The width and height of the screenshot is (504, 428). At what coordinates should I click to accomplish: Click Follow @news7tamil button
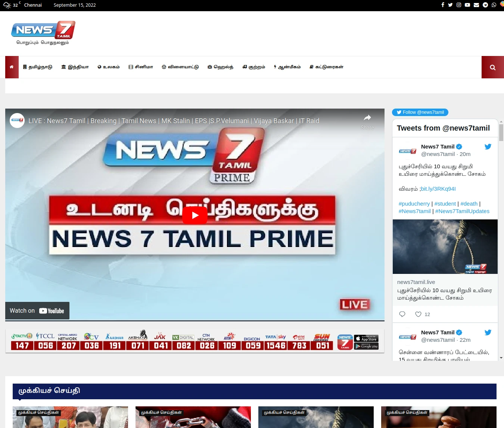coord(420,112)
